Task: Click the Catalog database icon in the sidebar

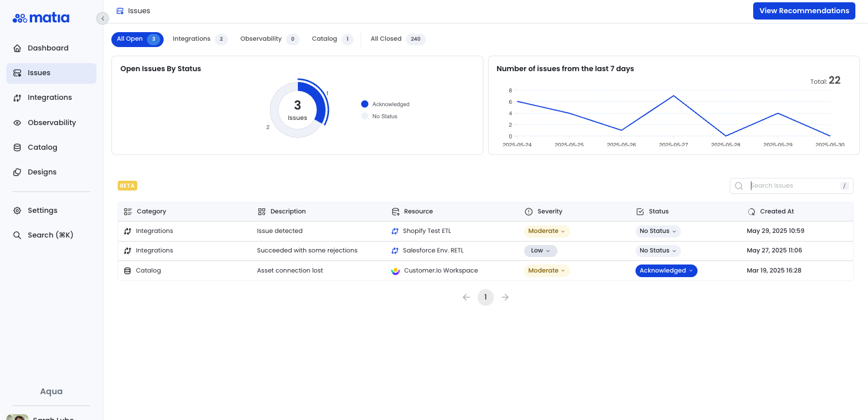Action: click(x=17, y=147)
